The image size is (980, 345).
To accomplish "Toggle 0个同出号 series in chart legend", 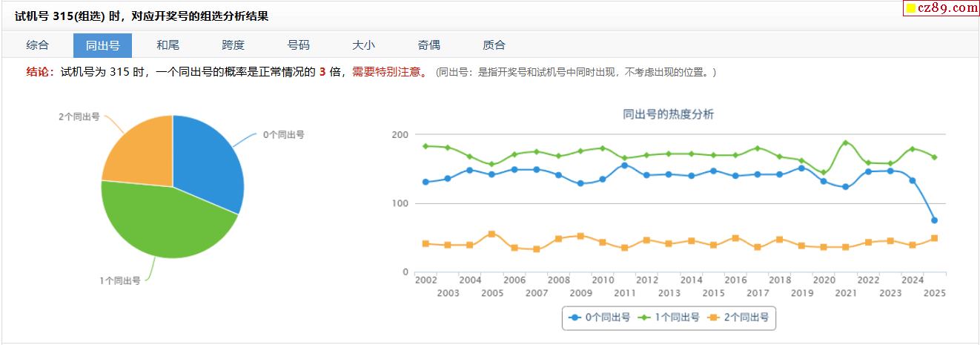I will (600, 318).
